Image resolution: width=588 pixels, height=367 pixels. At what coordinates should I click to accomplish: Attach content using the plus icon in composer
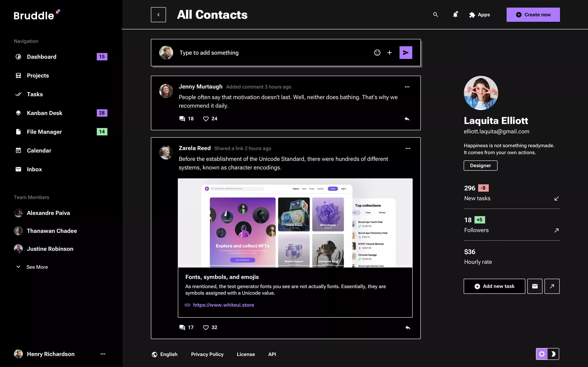(390, 52)
